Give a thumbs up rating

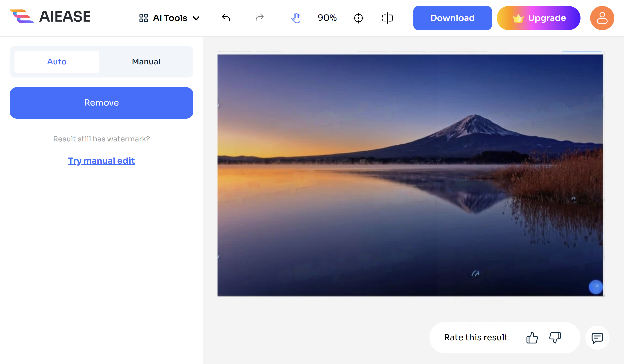[532, 338]
